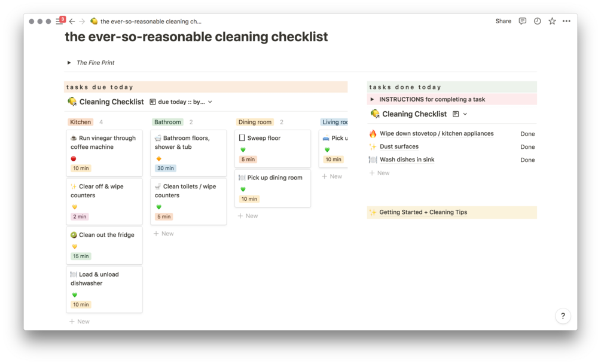
Task: Open the done list view dropdown arrow
Action: pyautogui.click(x=465, y=114)
